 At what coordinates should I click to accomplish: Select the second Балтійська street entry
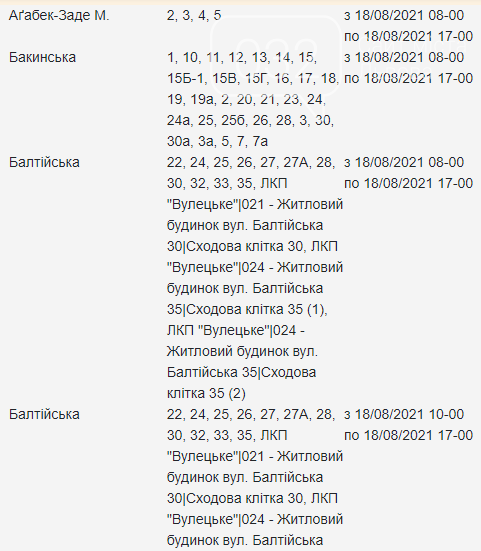44,414
